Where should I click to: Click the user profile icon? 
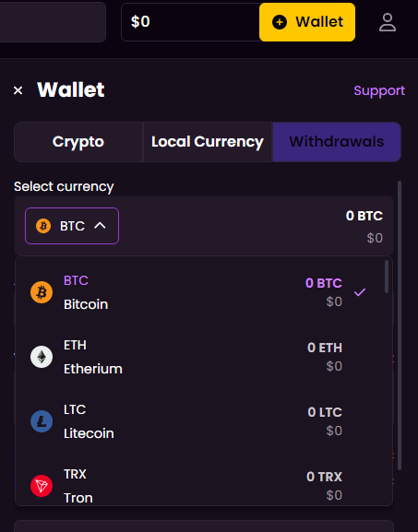[388, 22]
